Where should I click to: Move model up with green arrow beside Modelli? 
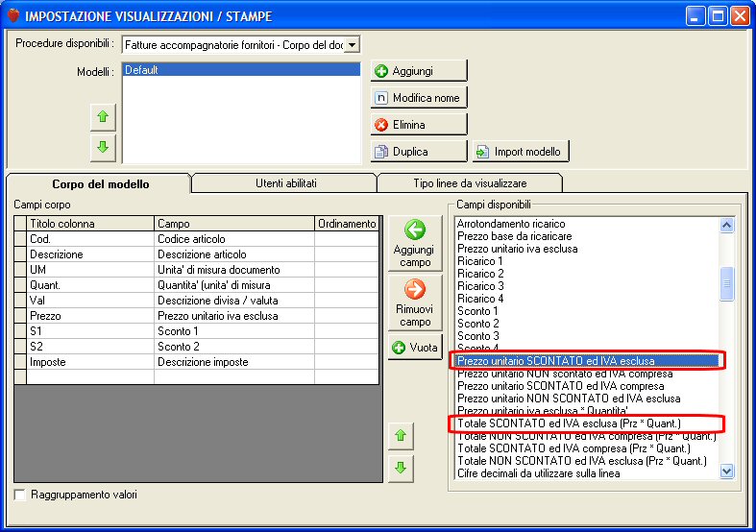tap(103, 116)
